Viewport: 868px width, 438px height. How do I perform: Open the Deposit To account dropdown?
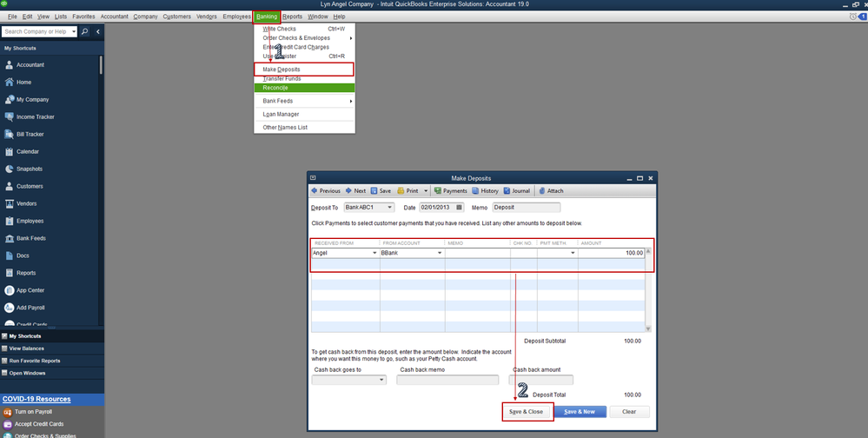[390, 208]
